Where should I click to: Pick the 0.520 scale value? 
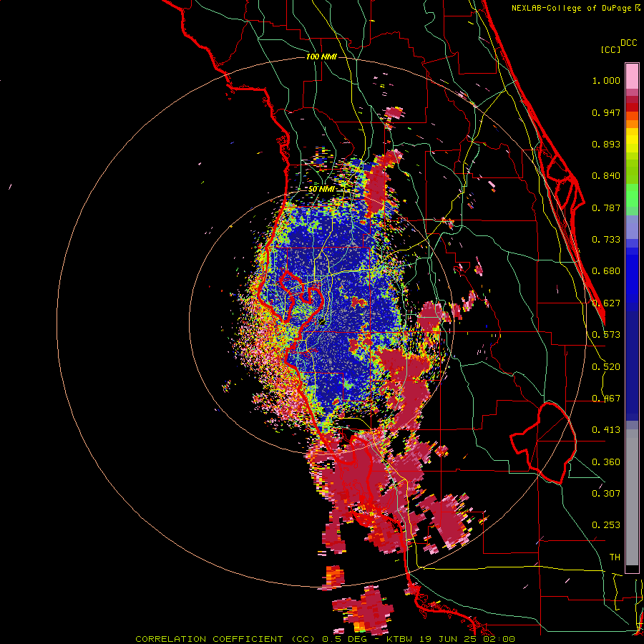(606, 367)
